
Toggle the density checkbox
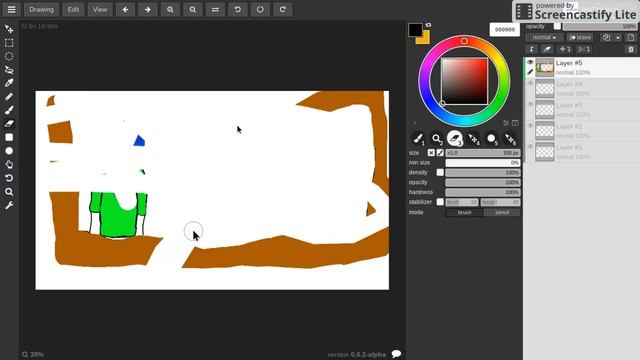pyautogui.click(x=440, y=172)
